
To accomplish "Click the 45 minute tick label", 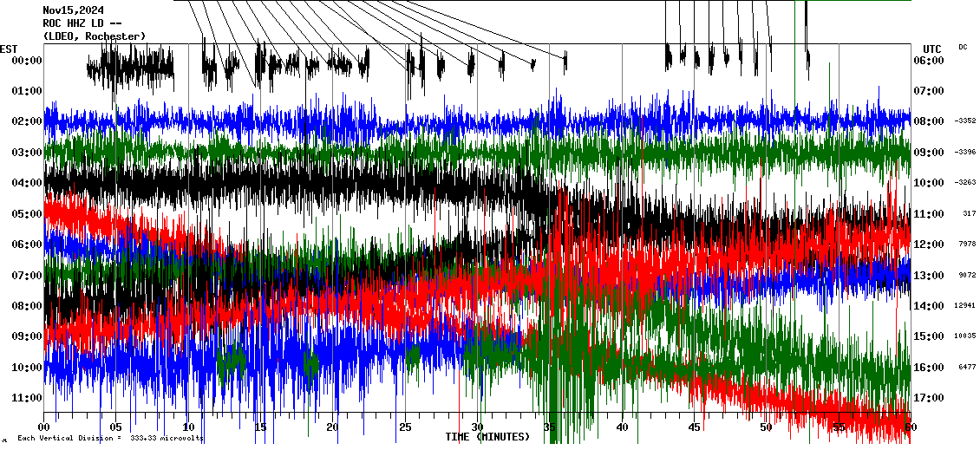I will click(x=695, y=427).
